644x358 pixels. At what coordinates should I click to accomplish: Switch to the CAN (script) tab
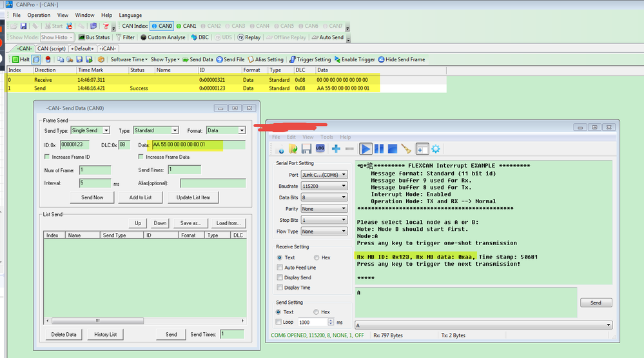coord(52,48)
